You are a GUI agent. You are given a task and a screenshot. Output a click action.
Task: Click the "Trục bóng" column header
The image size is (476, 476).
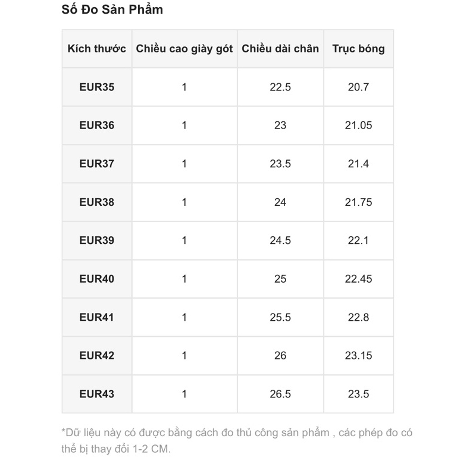pos(358,49)
